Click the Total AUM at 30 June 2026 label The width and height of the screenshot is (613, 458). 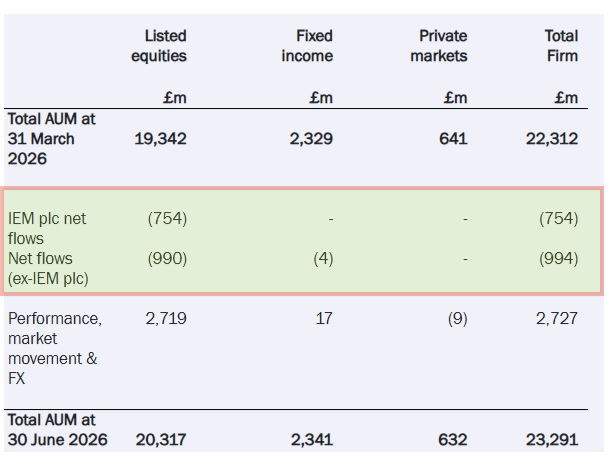57,430
